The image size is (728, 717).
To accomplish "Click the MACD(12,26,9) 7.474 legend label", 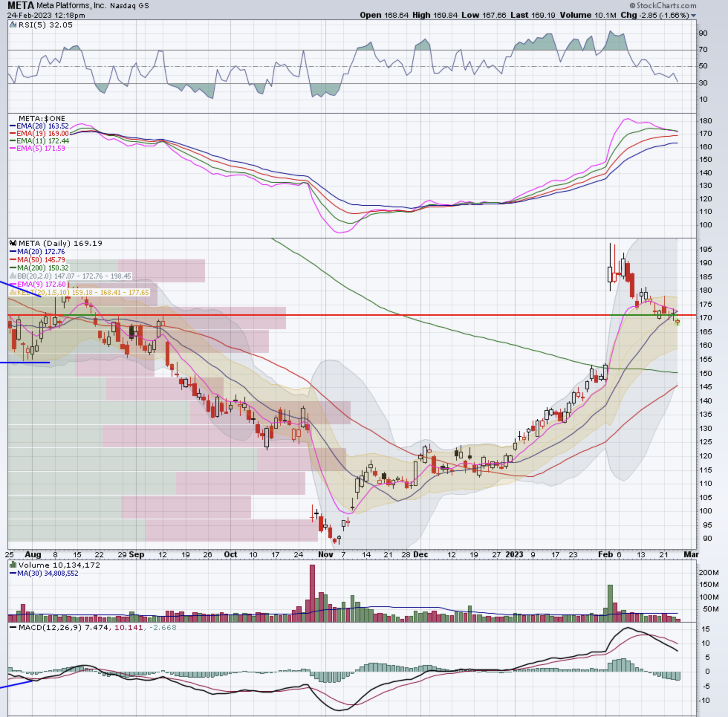I will [63, 627].
